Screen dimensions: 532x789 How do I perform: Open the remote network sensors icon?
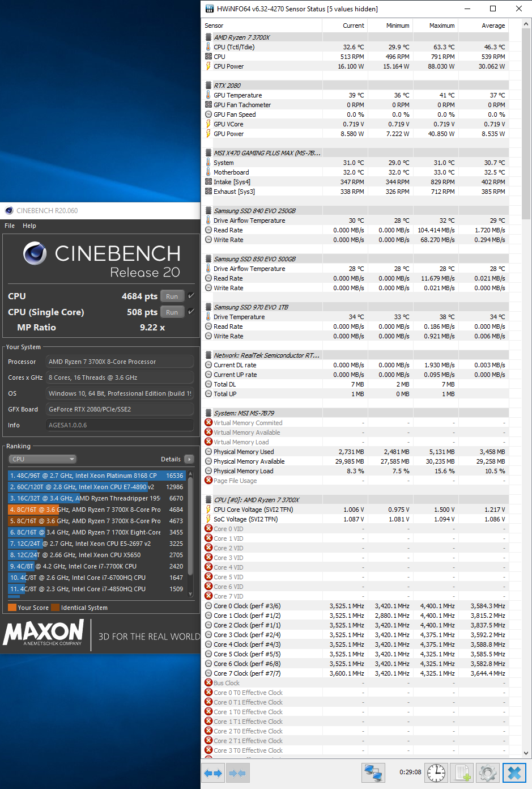coord(373,773)
